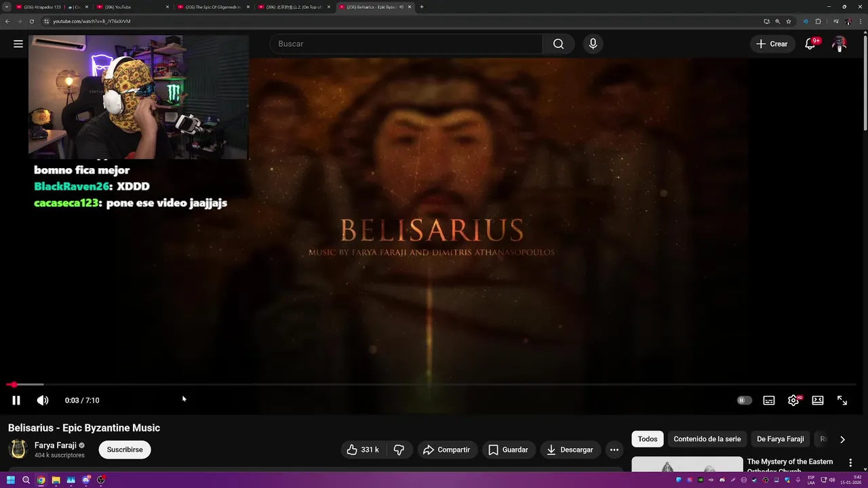Click the page vertical scrollbar

(865, 81)
